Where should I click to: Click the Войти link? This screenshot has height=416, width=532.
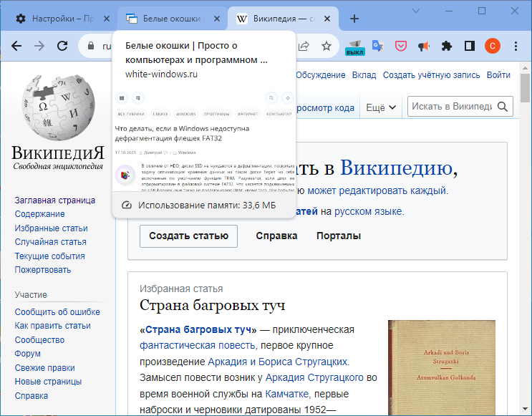(x=498, y=75)
